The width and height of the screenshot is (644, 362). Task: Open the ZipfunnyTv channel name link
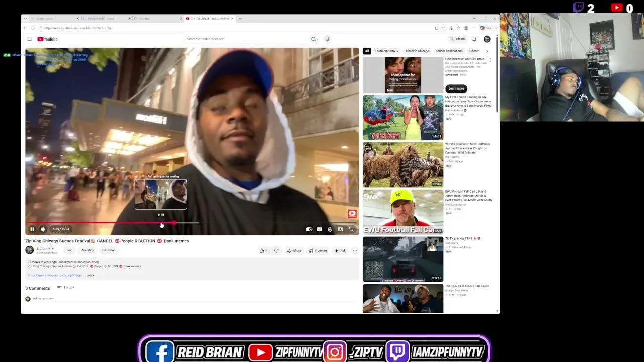click(x=45, y=248)
